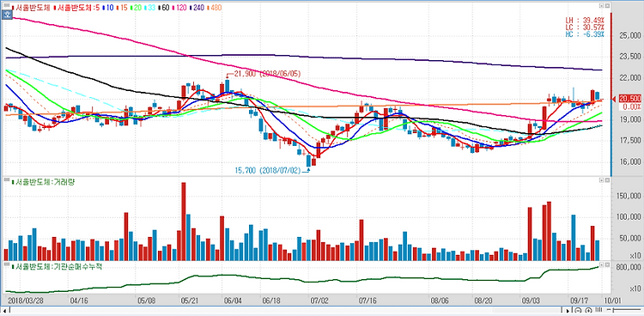Select the 서울반도체:5 moving average legend
The width and height of the screenshot is (644, 316).
tap(77, 8)
